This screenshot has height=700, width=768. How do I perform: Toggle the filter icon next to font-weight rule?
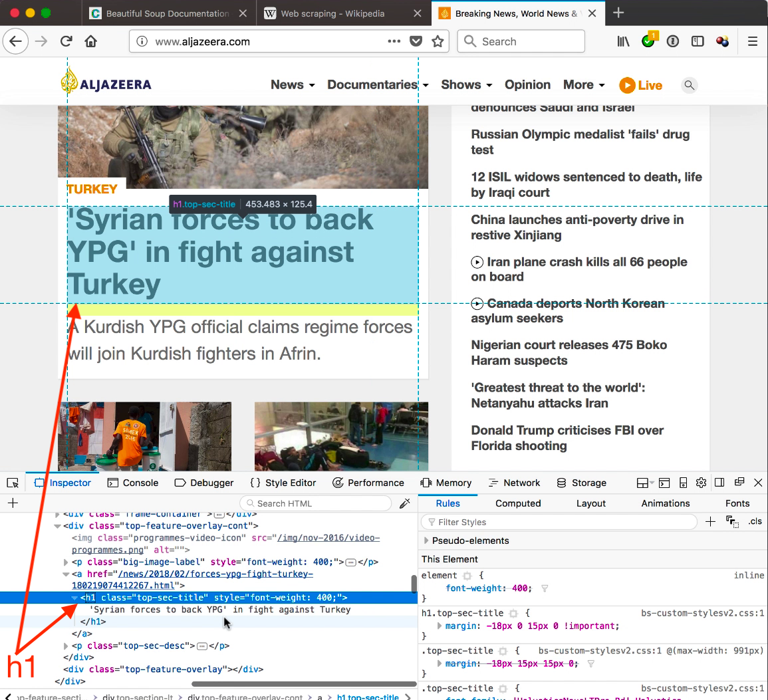545,588
